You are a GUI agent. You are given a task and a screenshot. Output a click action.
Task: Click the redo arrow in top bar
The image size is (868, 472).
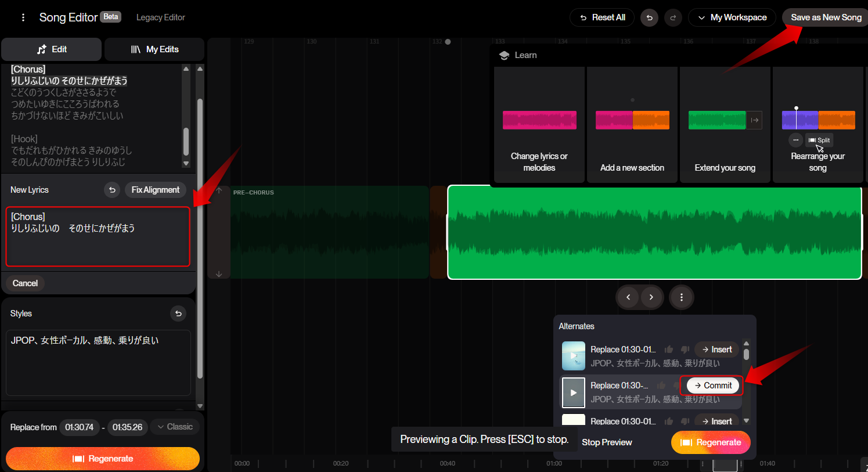[x=673, y=17]
